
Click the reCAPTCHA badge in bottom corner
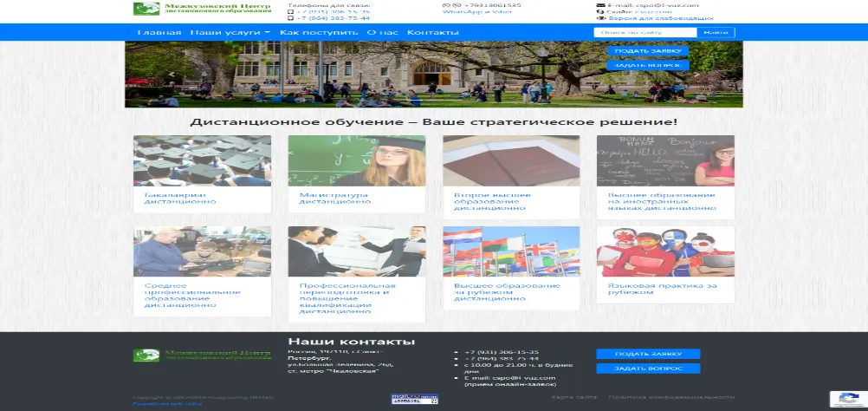(845, 399)
